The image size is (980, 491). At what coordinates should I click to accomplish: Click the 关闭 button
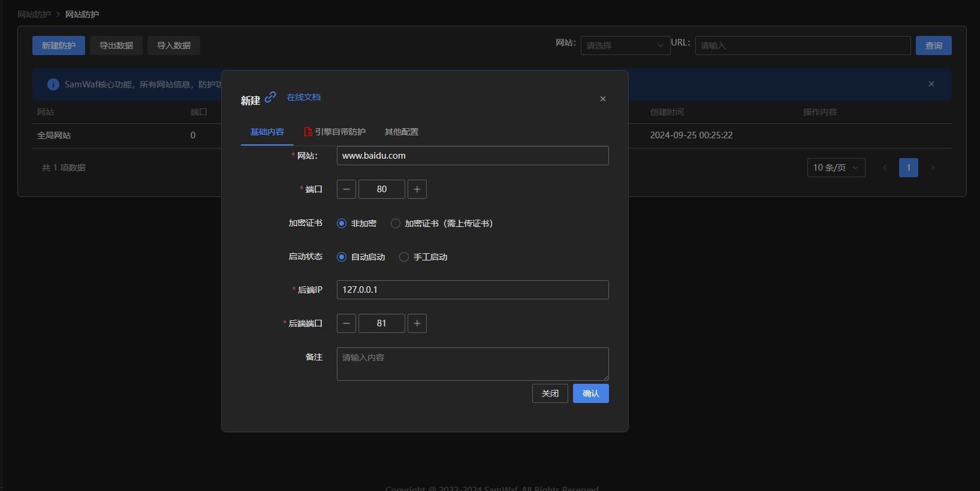point(550,393)
